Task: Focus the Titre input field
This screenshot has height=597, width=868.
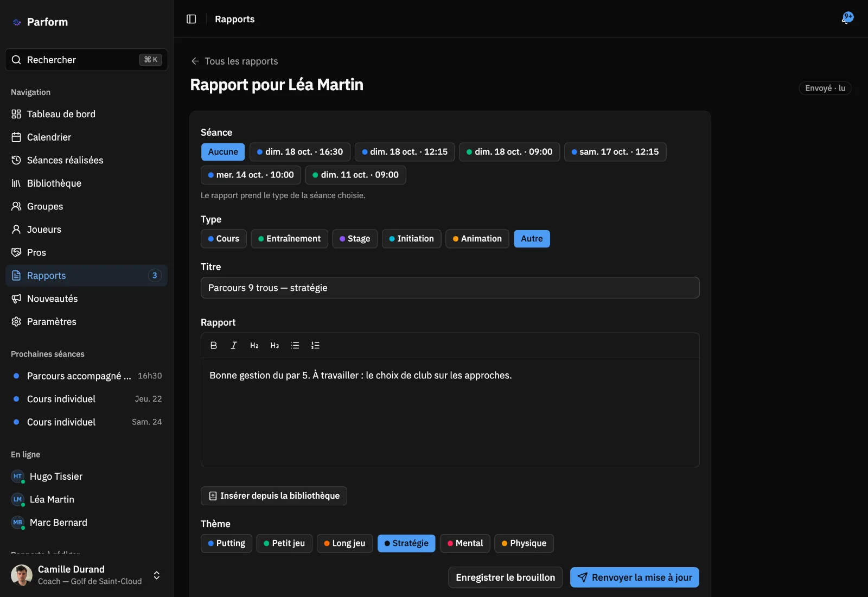Action: [450, 288]
